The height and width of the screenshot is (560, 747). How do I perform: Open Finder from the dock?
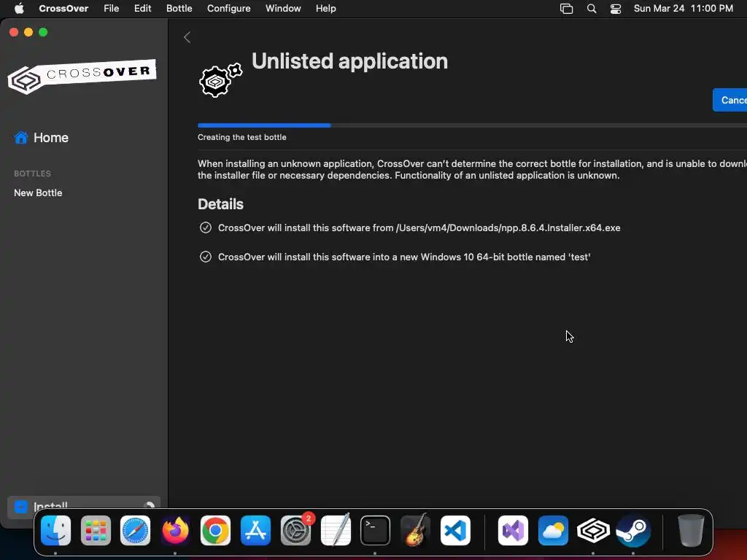click(55, 531)
